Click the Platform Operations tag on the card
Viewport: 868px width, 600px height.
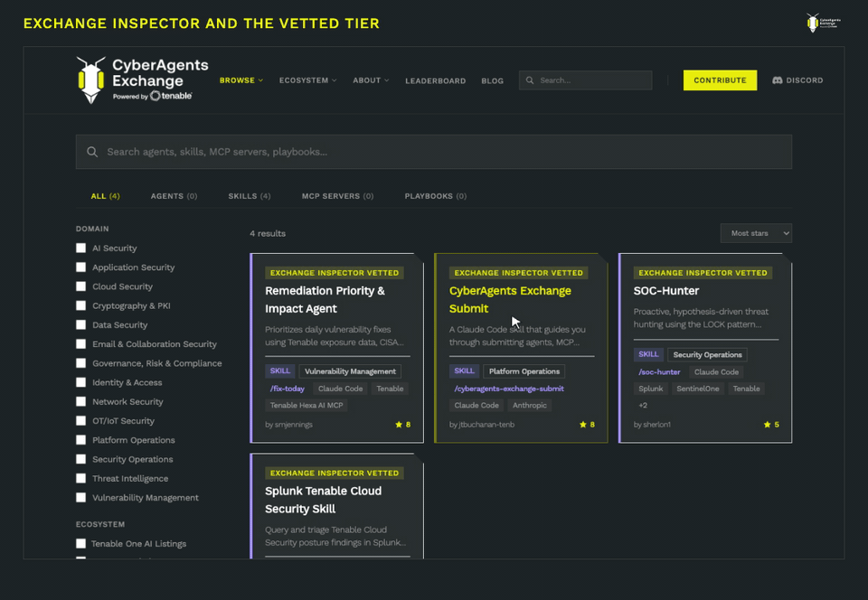click(x=524, y=371)
